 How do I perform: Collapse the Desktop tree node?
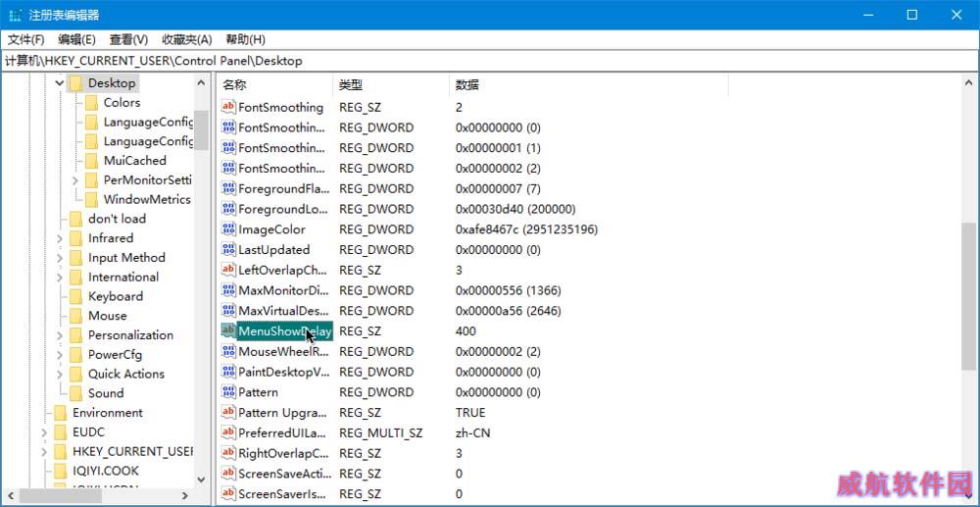[60, 83]
